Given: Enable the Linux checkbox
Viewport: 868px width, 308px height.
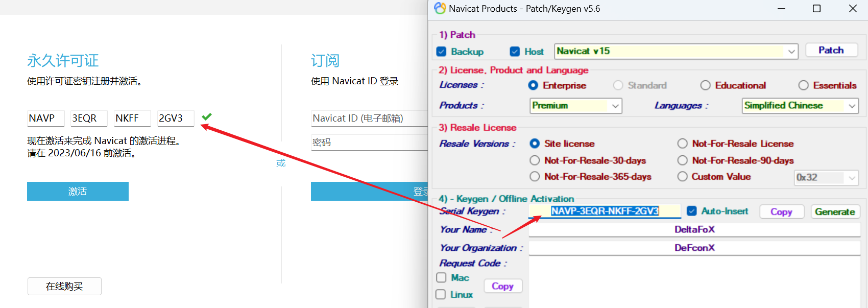Looking at the screenshot, I should (x=441, y=294).
